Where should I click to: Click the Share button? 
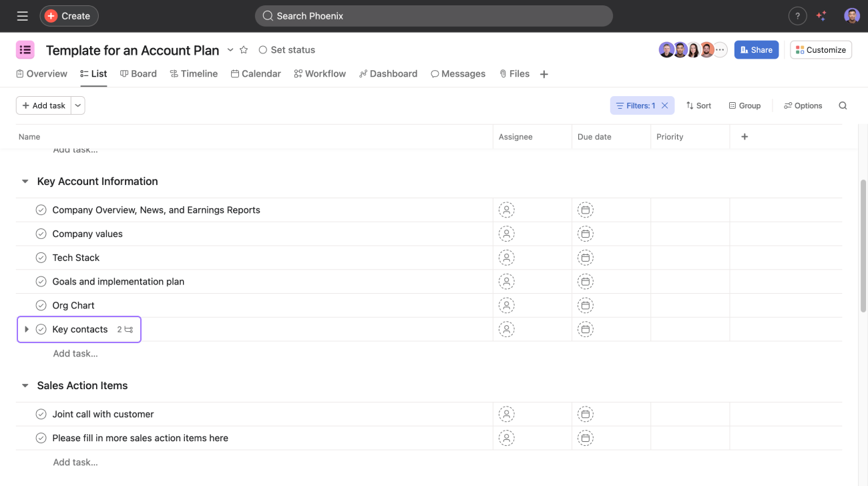tap(756, 50)
